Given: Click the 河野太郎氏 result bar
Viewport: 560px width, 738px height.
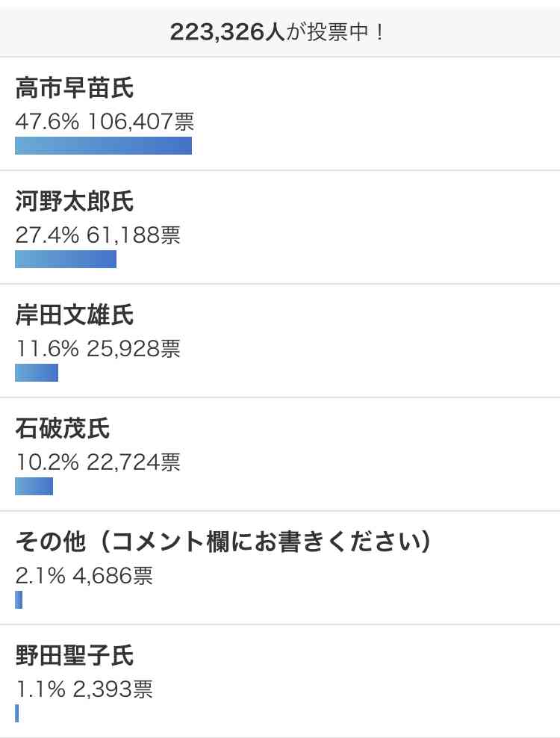Looking at the screenshot, I should pyautogui.click(x=66, y=259).
